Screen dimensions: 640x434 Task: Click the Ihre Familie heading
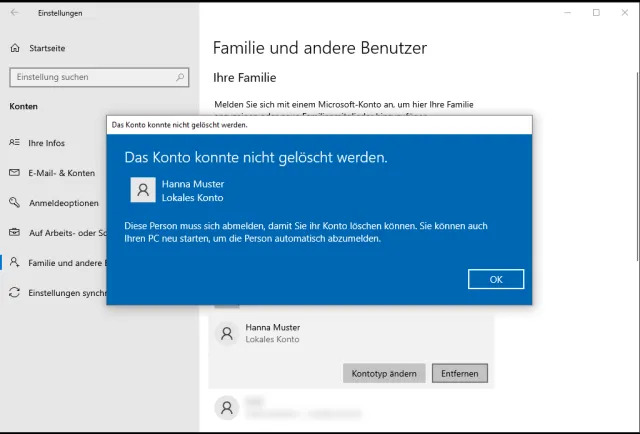click(x=245, y=78)
